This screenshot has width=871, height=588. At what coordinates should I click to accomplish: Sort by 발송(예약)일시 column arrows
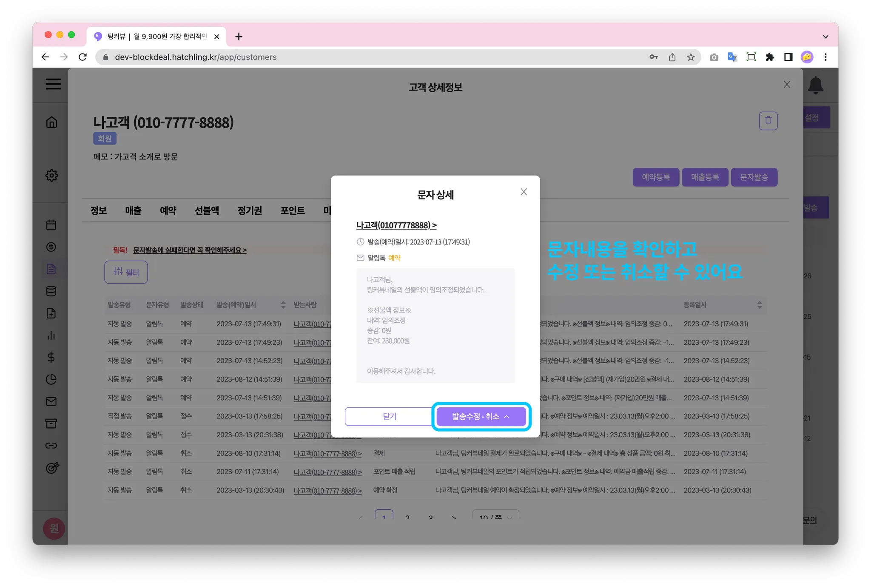pos(283,305)
